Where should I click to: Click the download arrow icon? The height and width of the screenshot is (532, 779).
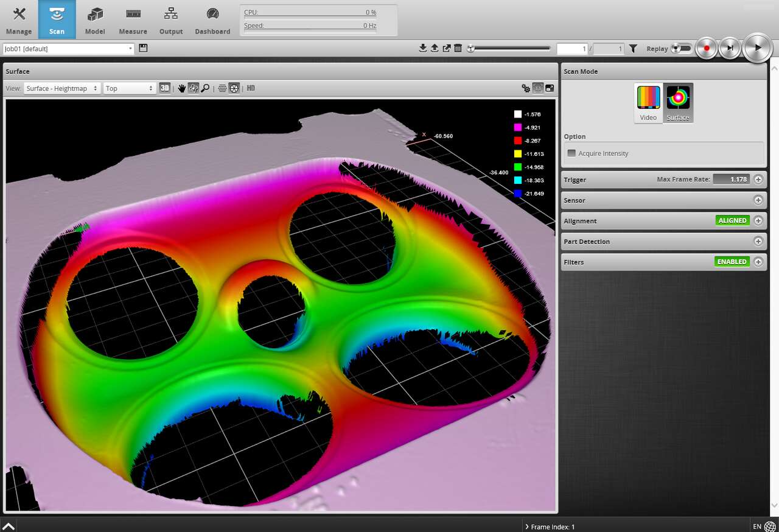[x=423, y=49]
